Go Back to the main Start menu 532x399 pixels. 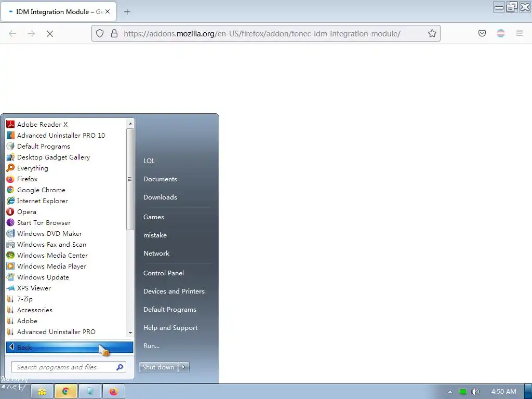69,347
